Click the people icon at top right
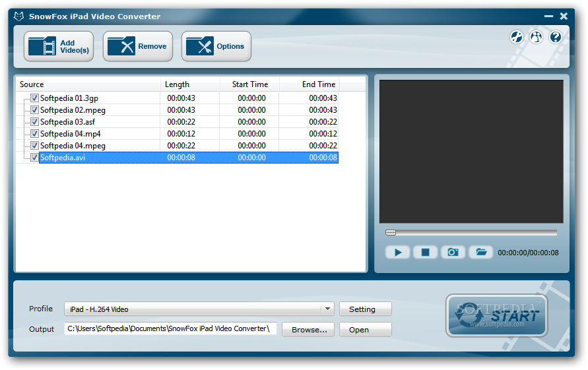This screenshot has height=370, width=588. pos(537,37)
